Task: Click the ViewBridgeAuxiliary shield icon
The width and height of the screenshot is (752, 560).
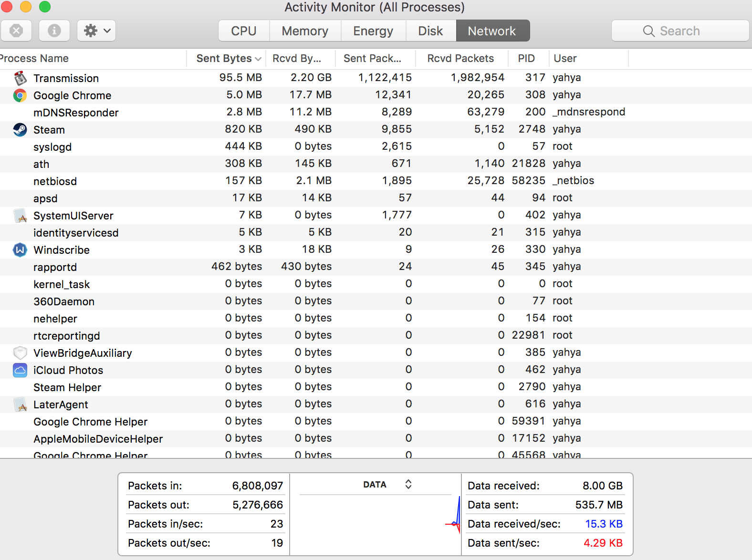Action: 20,353
